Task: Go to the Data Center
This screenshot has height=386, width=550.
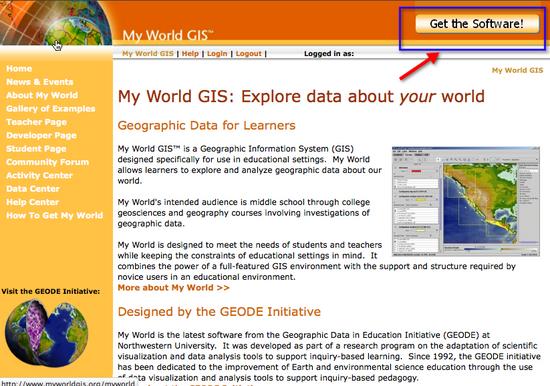Action: click(x=33, y=188)
